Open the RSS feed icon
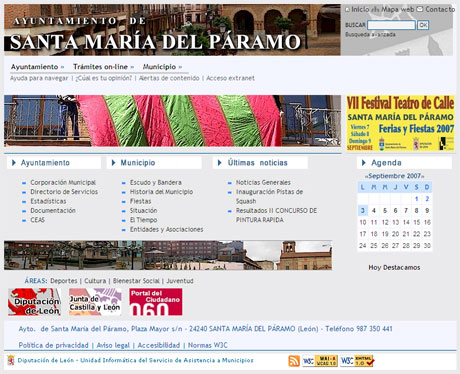 tap(294, 361)
